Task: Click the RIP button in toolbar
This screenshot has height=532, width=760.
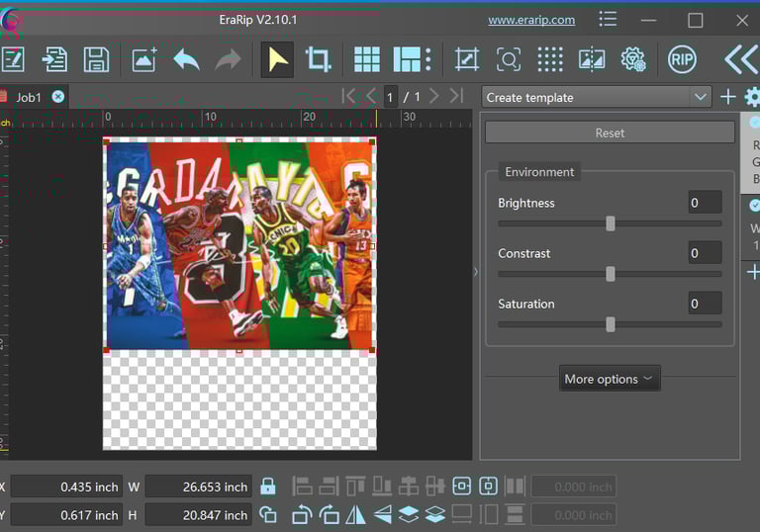Action: coord(682,59)
